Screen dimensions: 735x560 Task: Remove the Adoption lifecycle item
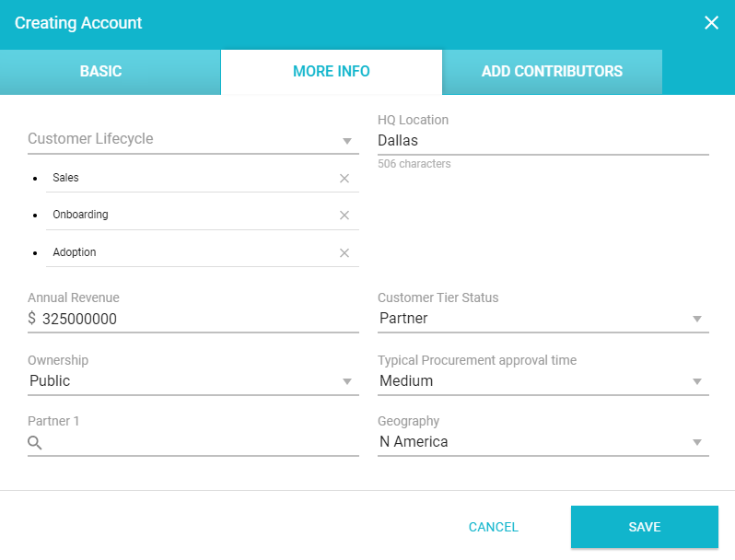(x=344, y=252)
